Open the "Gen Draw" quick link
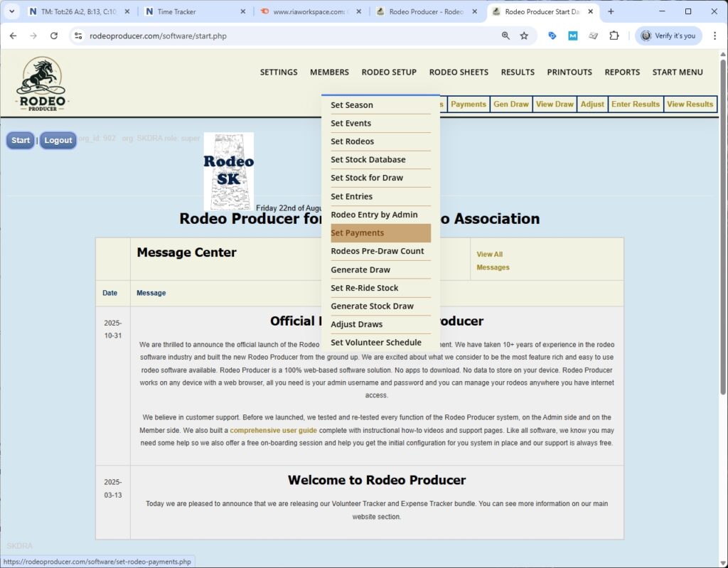Viewport: 728px width, 568px height. point(510,104)
